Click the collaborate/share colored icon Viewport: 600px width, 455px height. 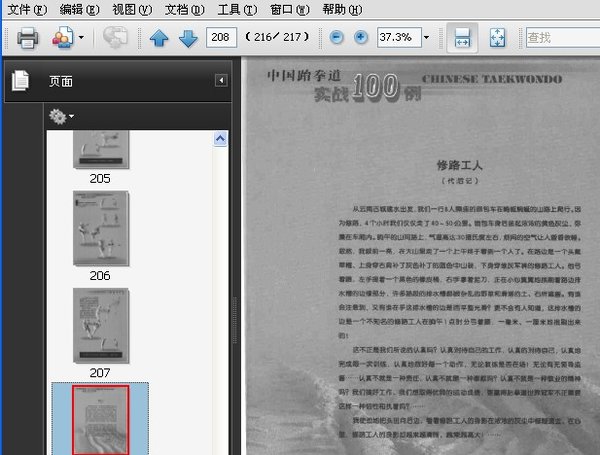point(62,38)
